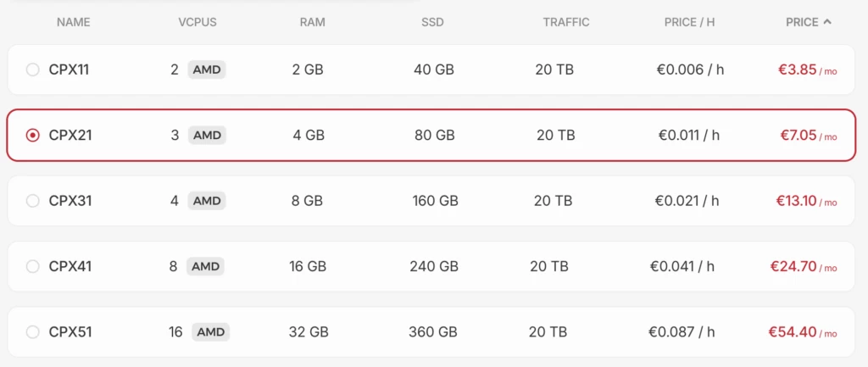Click the SSD column header

[432, 22]
